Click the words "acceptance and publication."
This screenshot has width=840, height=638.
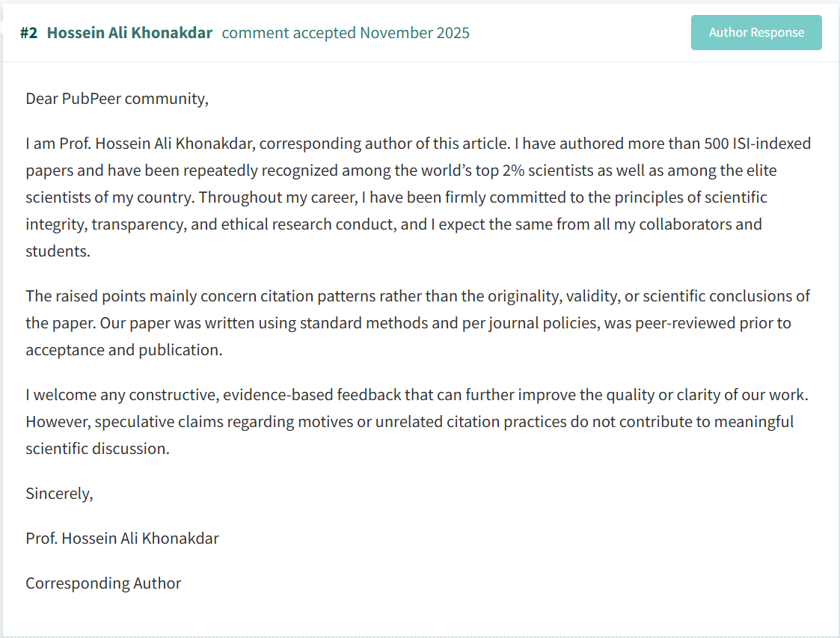123,350
